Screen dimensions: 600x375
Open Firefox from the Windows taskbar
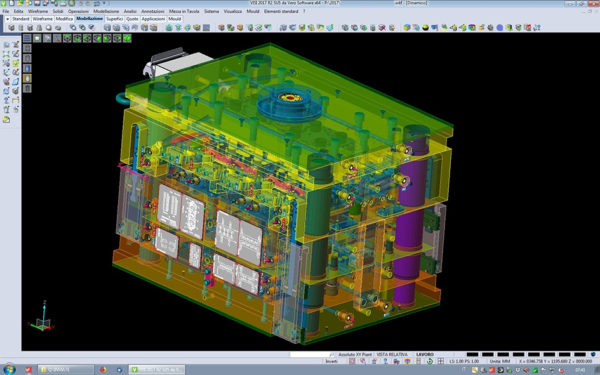[x=103, y=370]
